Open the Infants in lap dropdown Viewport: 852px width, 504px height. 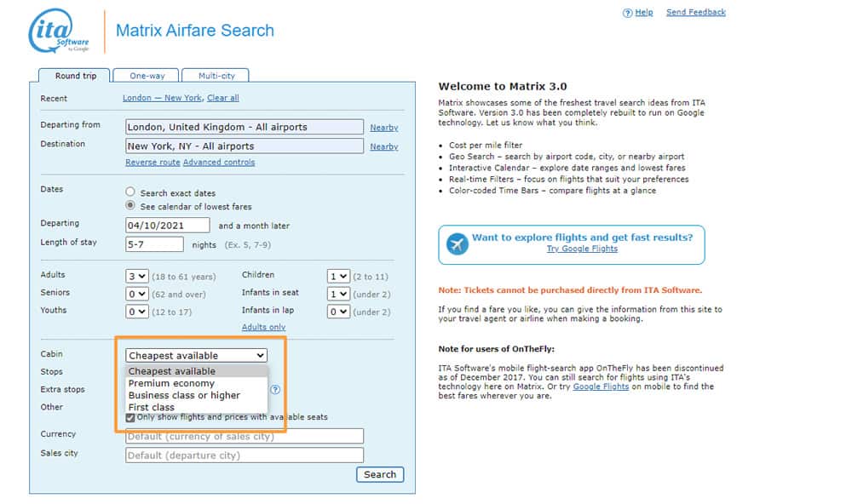[338, 312]
